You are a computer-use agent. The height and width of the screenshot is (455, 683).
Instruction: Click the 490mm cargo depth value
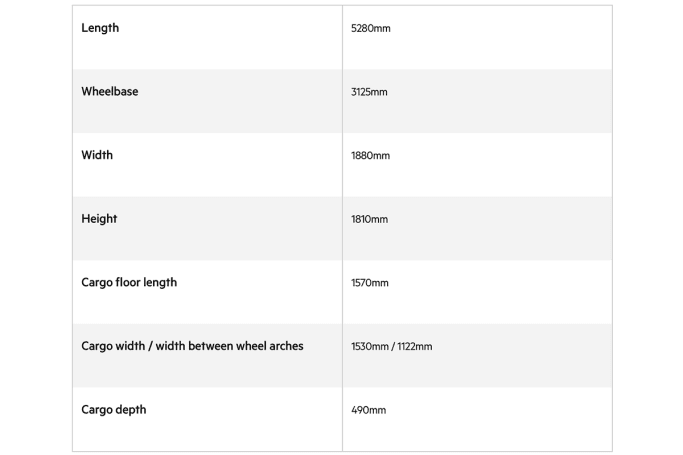click(x=369, y=410)
